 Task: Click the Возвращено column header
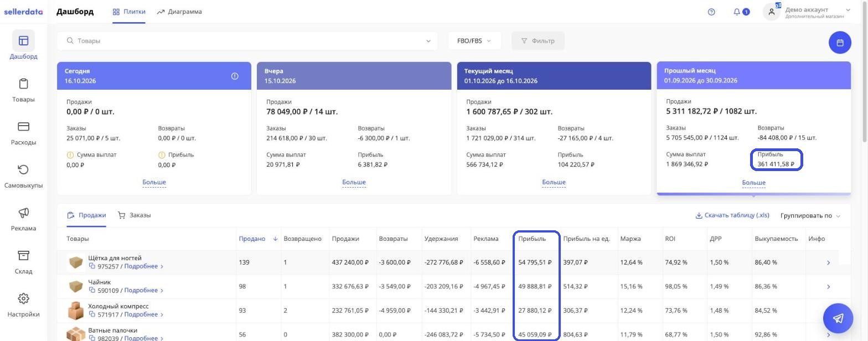pyautogui.click(x=302, y=239)
